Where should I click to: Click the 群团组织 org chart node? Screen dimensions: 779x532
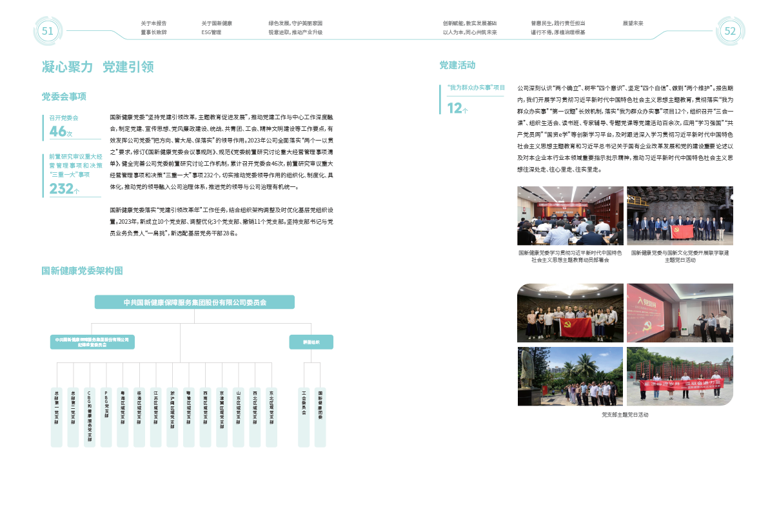point(311,342)
